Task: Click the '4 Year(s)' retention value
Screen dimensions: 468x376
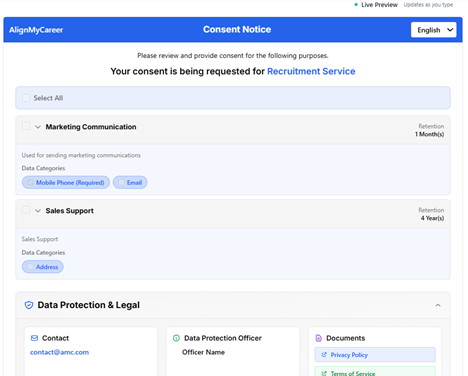Action: click(432, 218)
